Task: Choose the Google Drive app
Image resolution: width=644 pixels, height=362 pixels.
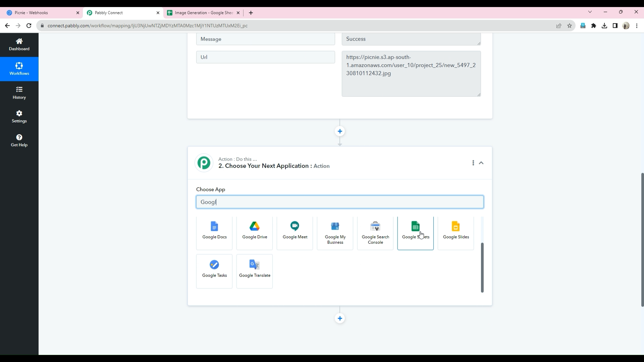Action: [255, 232]
